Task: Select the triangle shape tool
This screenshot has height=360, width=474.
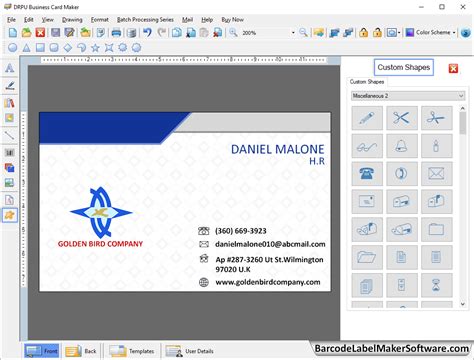Action: [x=26, y=48]
